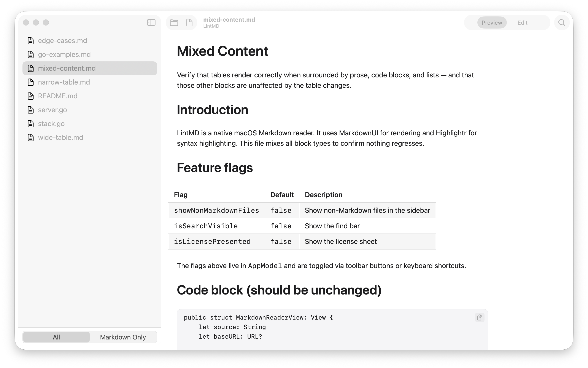Click the Flag column header
Screen dimensions: 588x368
click(x=181, y=195)
